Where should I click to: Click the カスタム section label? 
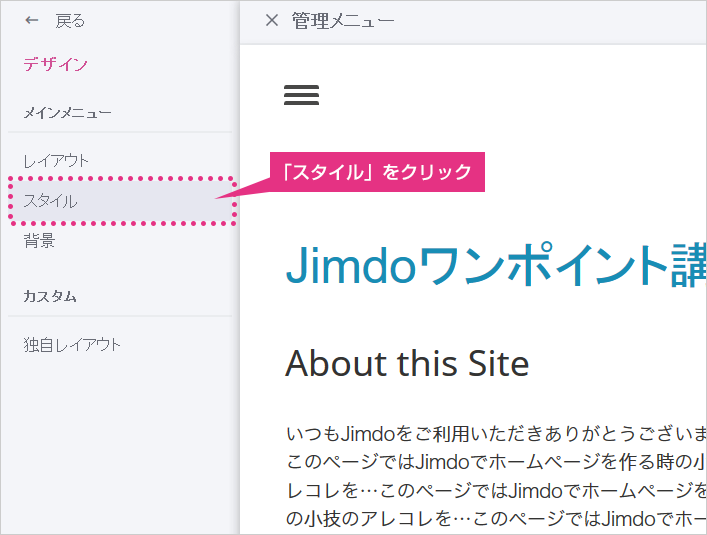click(50, 296)
